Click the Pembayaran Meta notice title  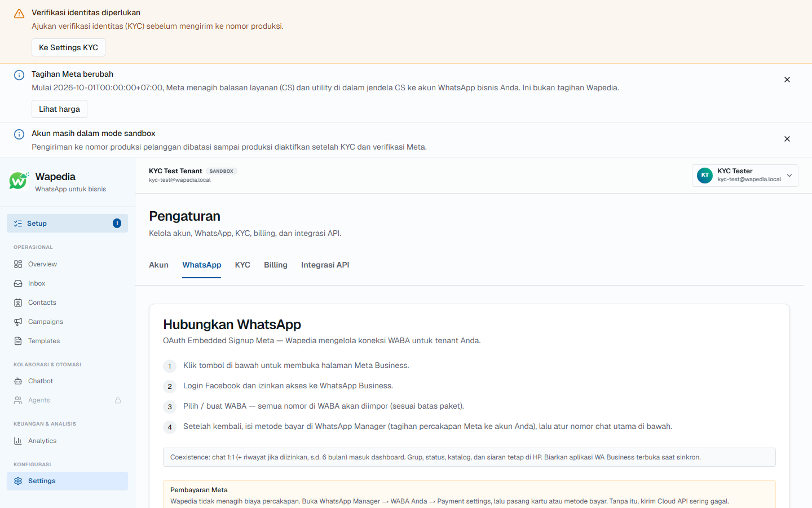[x=199, y=490]
